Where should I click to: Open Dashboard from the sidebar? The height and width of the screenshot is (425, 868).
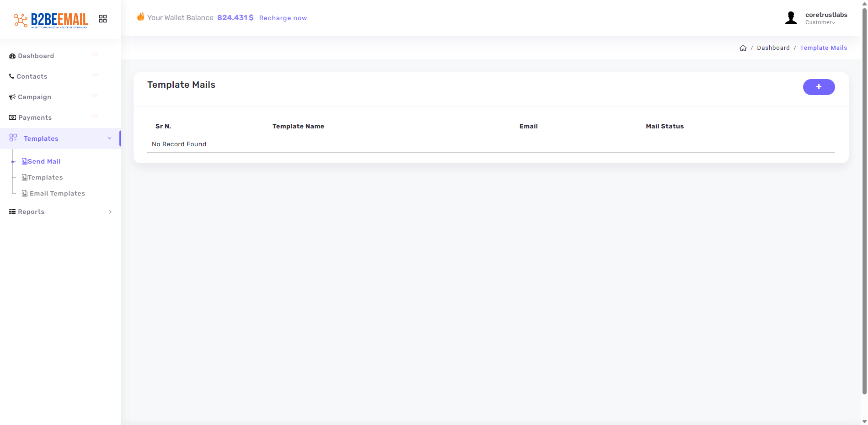pos(36,56)
